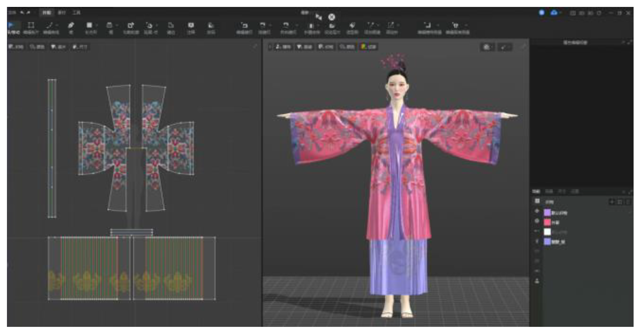
Task: Click the purple fabric color swatch at list top
Action: point(547,213)
